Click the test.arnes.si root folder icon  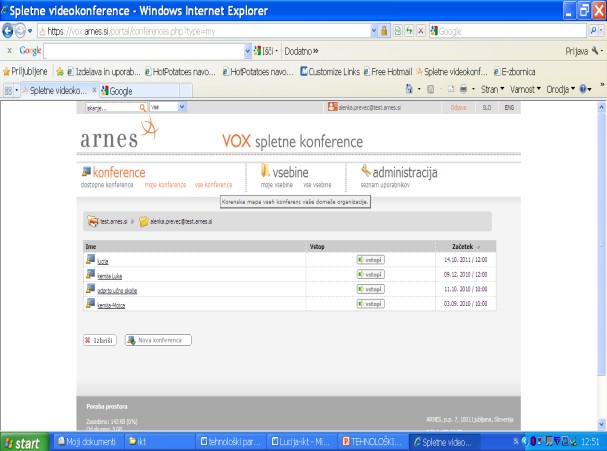(93, 221)
